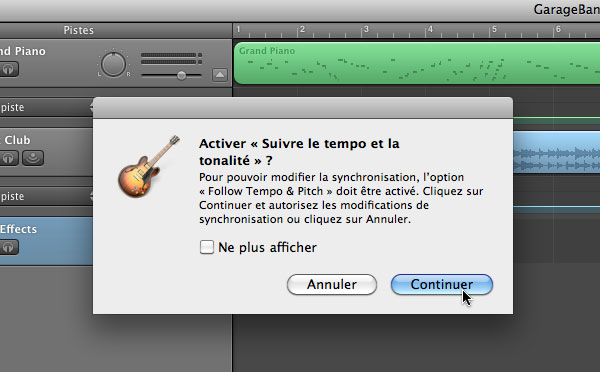Screen dimensions: 600x372
Task: Check the Ne plus afficher checkbox
Action: pyautogui.click(x=207, y=247)
